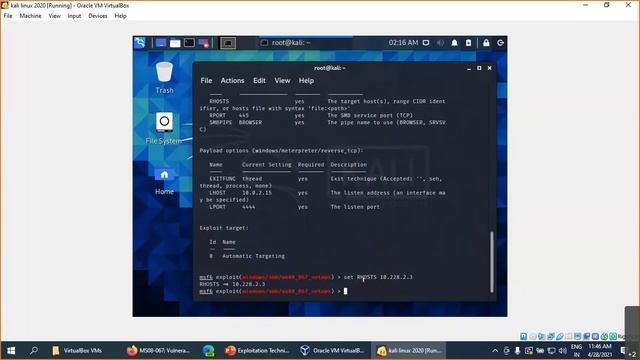The image size is (640, 360).
Task: Click the Windows speaker volume tray icon
Action: [563, 351]
